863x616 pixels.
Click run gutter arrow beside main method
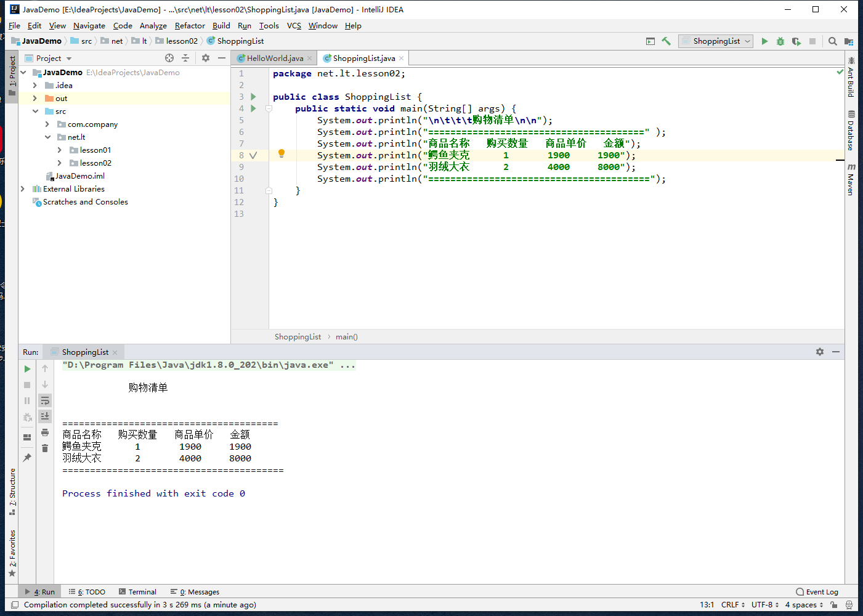click(253, 108)
